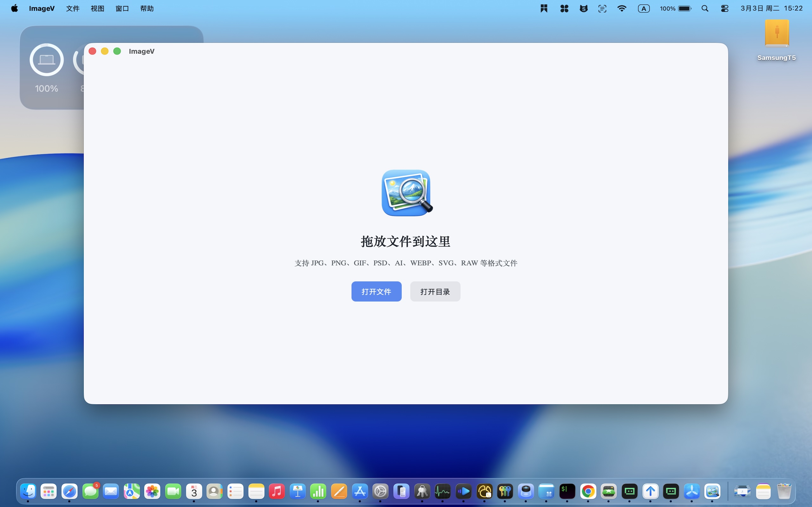Screen dimensions: 812x507
Task: Open the 视图 menu
Action: 97,8
